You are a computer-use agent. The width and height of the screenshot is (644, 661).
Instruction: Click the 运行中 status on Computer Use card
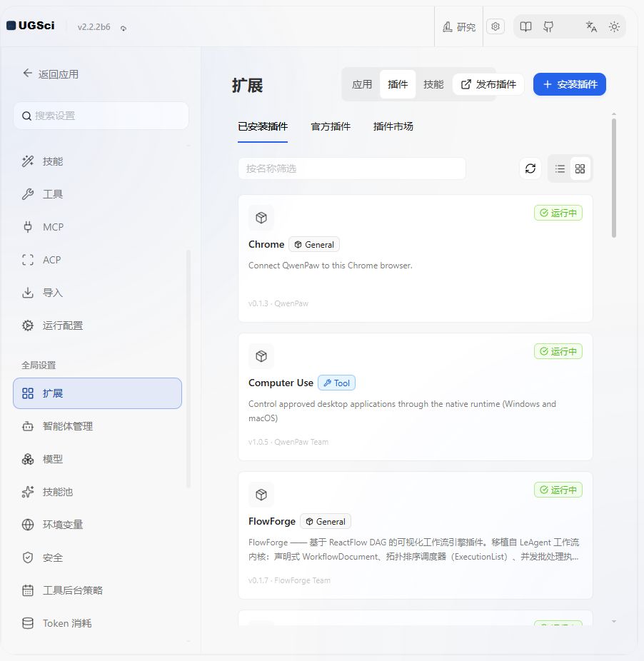(558, 351)
